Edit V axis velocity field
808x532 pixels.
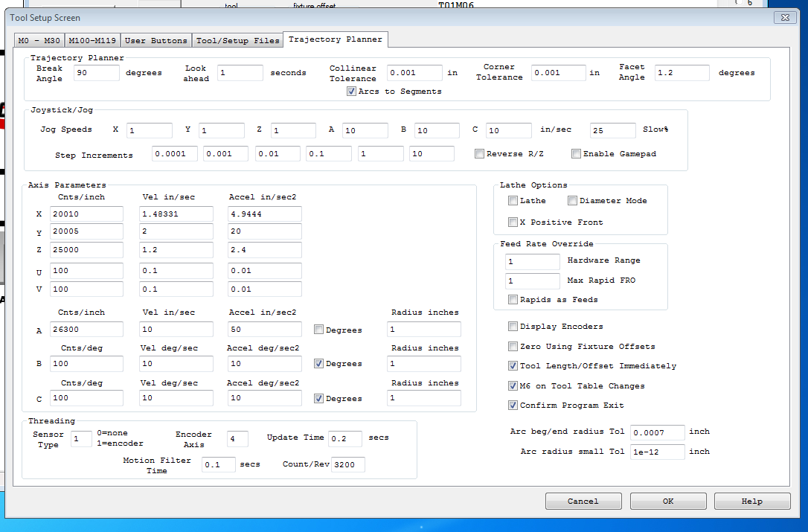[x=176, y=289]
